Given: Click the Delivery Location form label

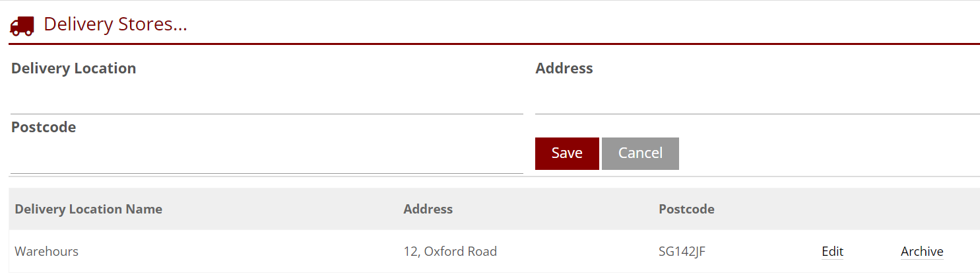Looking at the screenshot, I should 73,68.
